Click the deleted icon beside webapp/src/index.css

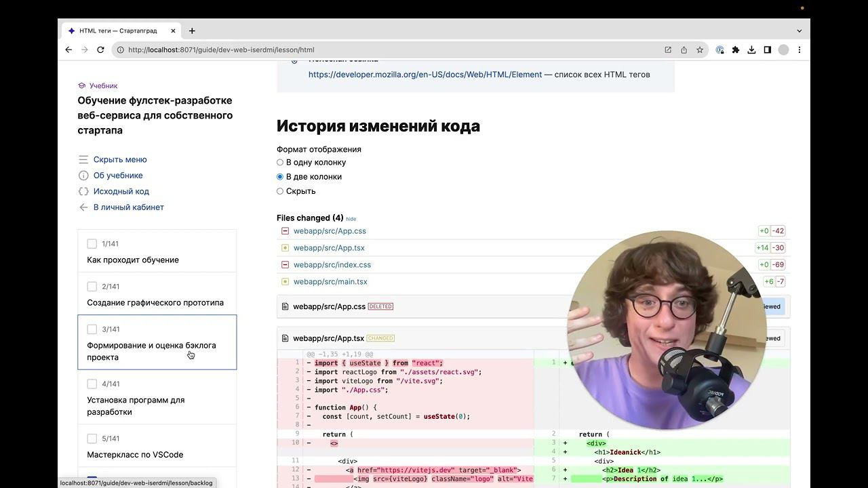tap(285, 265)
